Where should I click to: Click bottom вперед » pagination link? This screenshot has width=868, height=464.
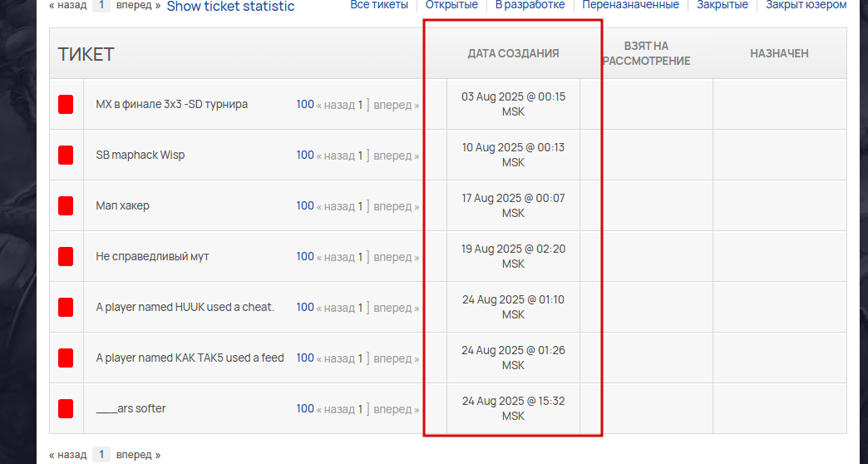(138, 455)
